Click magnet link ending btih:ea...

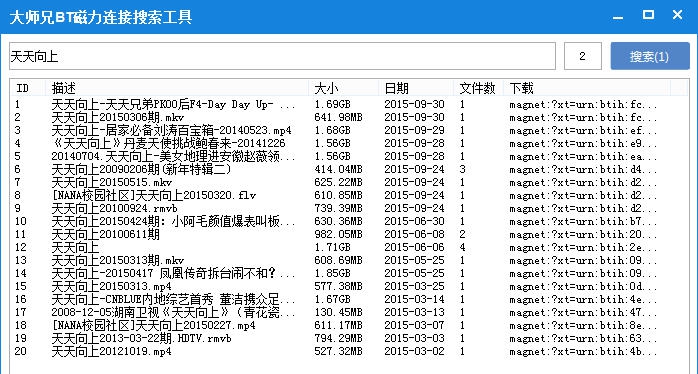[583, 157]
